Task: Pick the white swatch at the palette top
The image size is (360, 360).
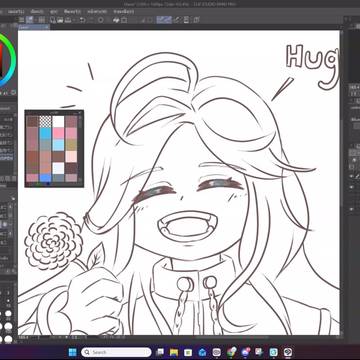Action: [x=58, y=121]
